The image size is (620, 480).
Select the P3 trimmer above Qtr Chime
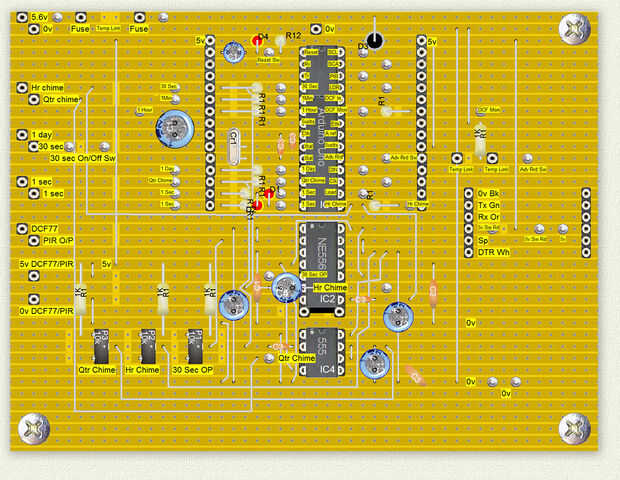[101, 346]
